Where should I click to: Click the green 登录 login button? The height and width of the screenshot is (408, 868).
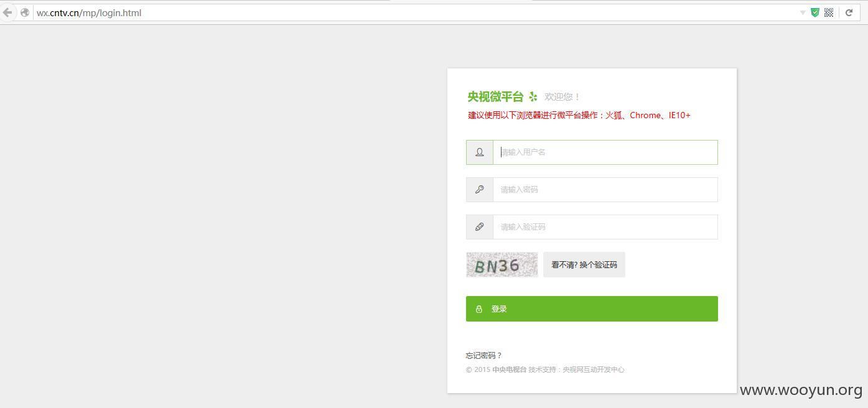pos(592,309)
